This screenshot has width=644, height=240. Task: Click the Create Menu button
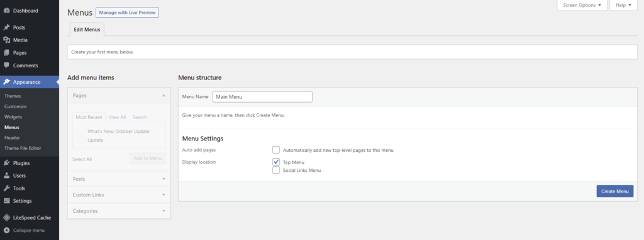point(615,191)
